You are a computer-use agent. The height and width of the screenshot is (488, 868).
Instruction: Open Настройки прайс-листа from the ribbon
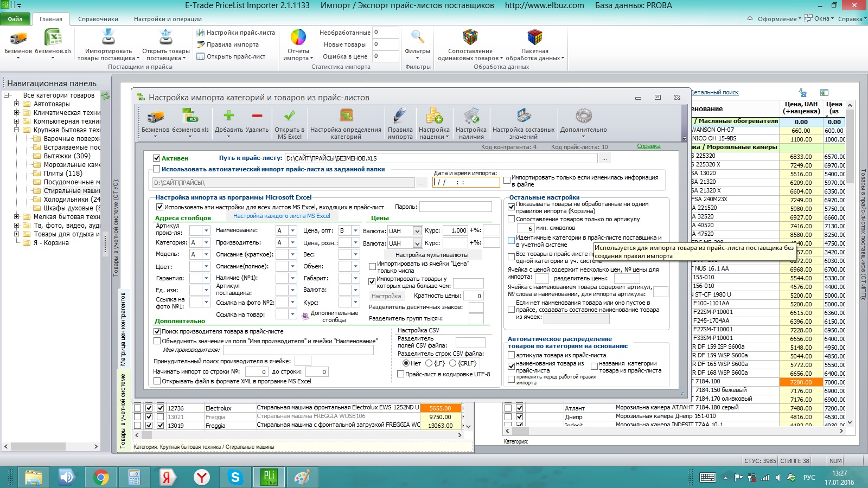(236, 33)
